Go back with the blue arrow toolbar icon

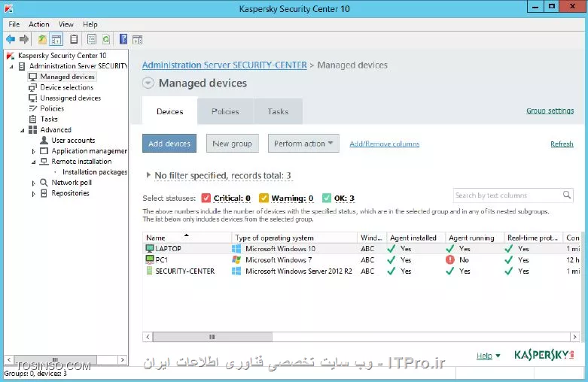[11, 39]
